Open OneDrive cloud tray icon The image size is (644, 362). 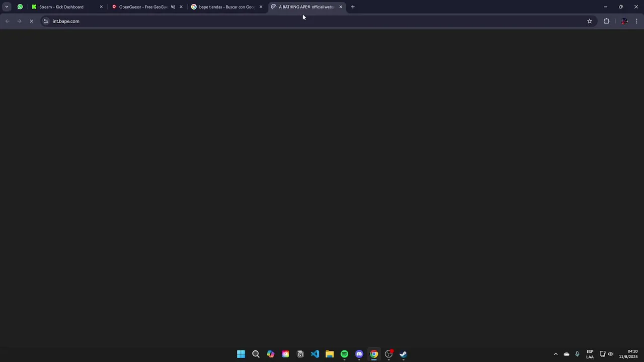(x=567, y=354)
